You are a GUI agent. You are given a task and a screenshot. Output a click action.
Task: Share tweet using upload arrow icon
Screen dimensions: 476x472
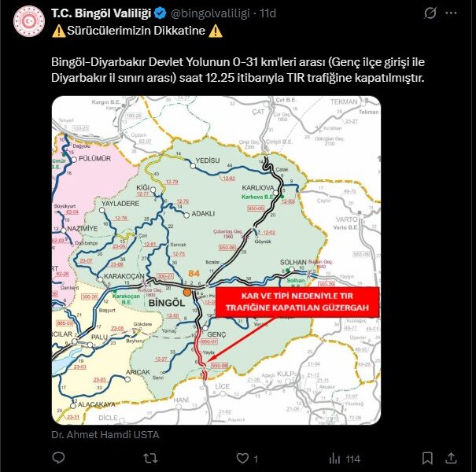(451, 458)
